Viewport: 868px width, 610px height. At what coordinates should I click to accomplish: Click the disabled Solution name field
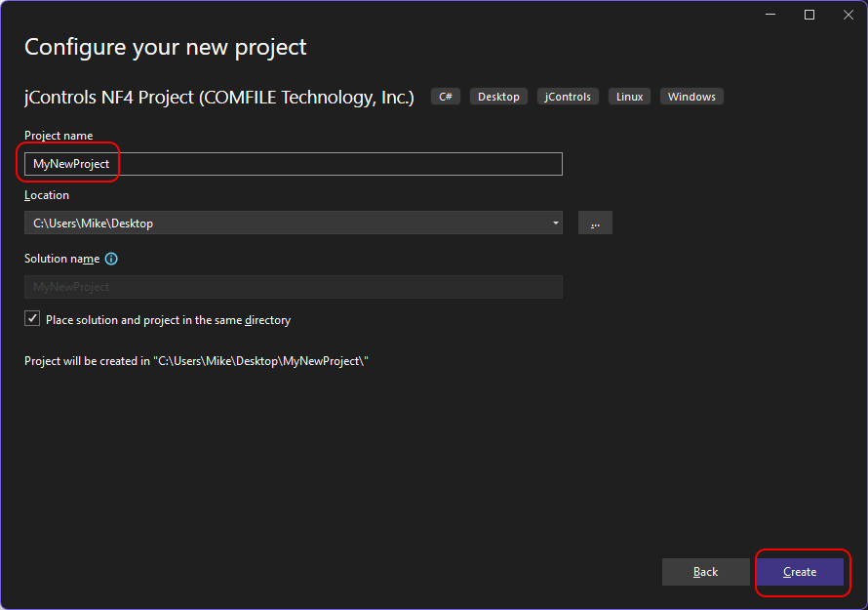coord(293,287)
